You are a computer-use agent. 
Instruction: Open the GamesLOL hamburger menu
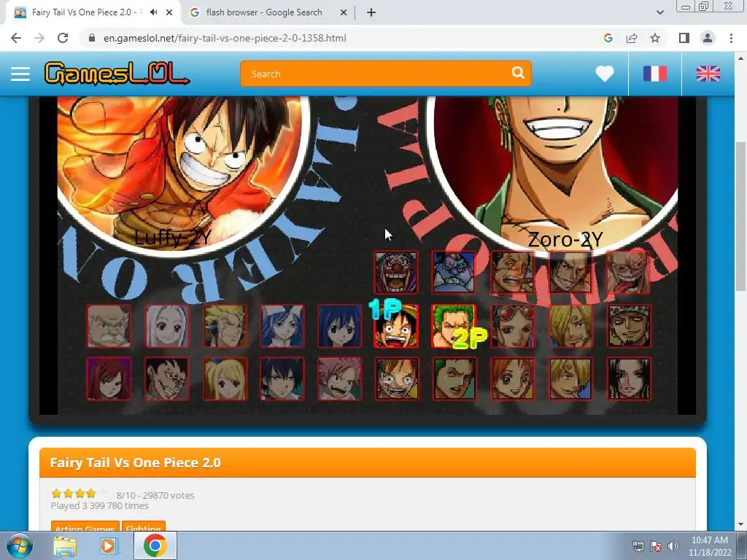20,74
